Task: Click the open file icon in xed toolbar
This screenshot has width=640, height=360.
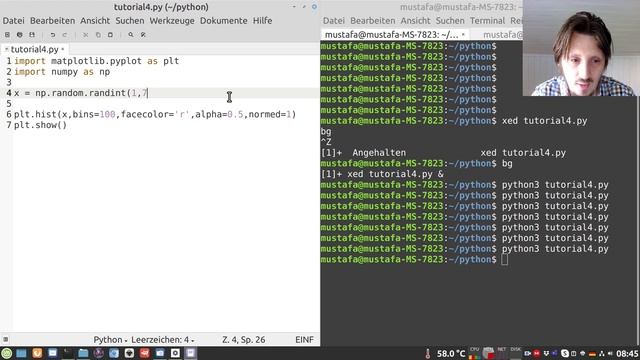Action: (20, 35)
